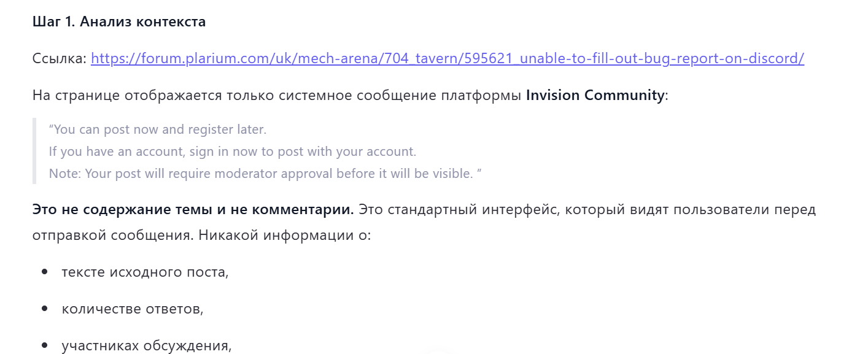Click the bullet point before 'участниках обсуждения'
The height and width of the screenshot is (354, 868).
coord(44,346)
